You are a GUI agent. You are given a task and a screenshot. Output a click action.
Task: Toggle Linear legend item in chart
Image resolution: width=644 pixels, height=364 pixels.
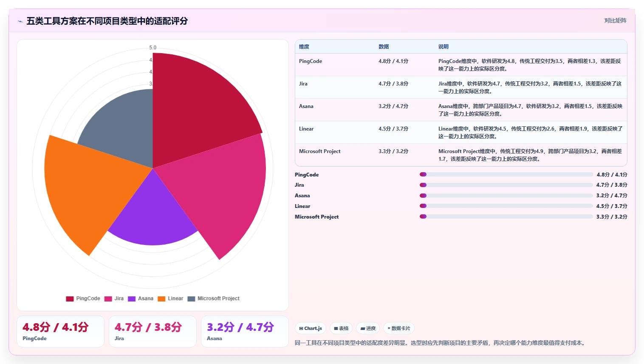click(170, 299)
